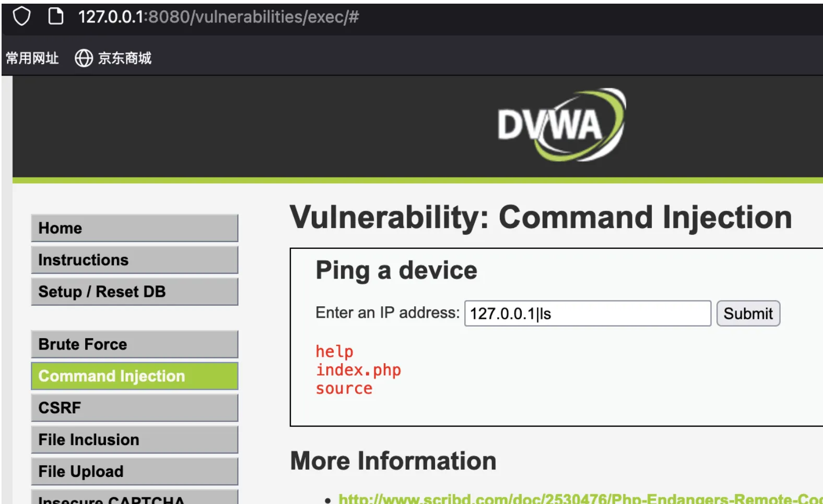Screen dimensions: 823x504
Task: Select the Command Injection menu item
Action: click(135, 376)
